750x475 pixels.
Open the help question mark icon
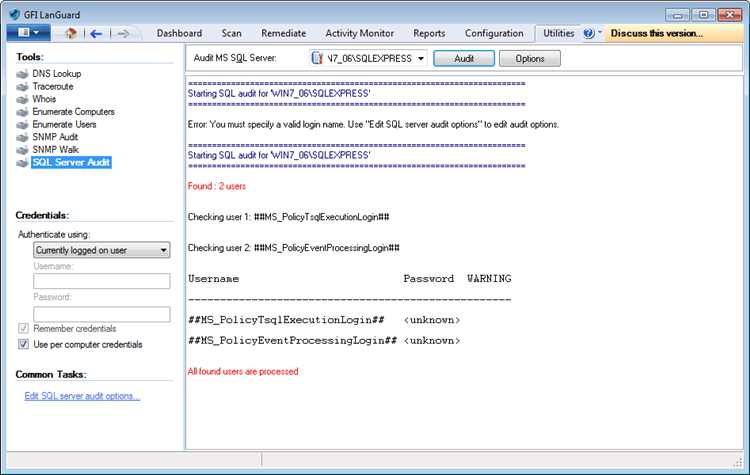pyautogui.click(x=589, y=33)
